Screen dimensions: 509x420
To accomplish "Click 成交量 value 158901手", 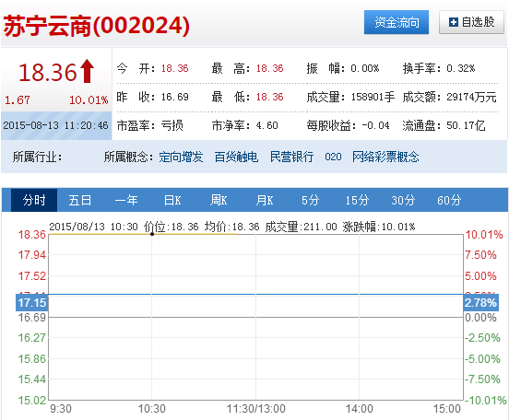I will pos(373,97).
